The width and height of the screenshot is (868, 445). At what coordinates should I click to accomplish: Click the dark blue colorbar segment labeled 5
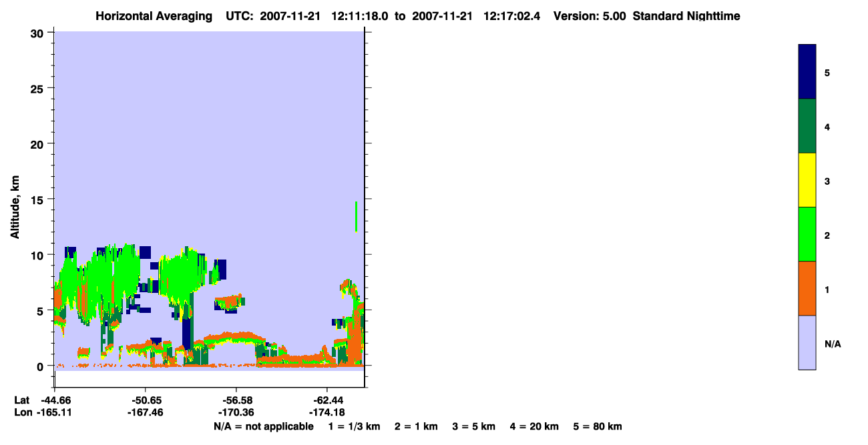[x=807, y=72]
